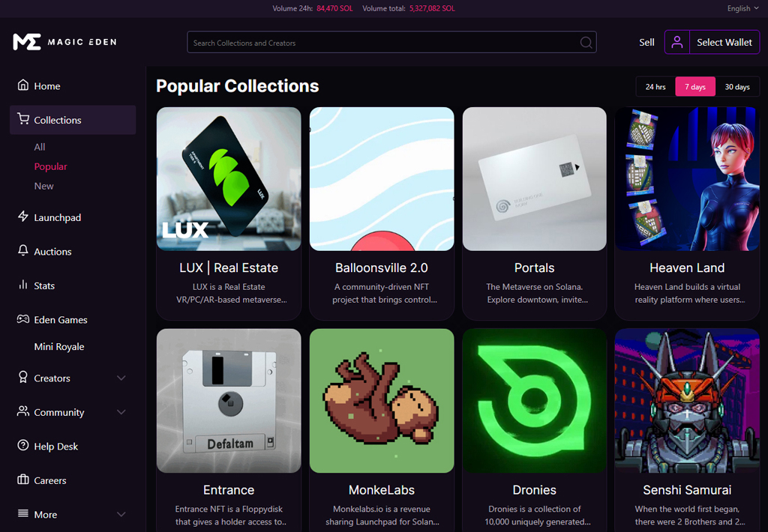Screen dimensions: 768x532
Task: Go to Home page label
Action: [x=47, y=86]
